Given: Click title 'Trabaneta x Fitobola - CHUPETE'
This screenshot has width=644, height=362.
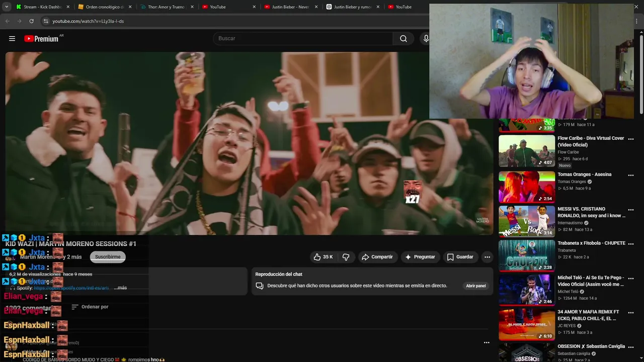Looking at the screenshot, I should (591, 243).
